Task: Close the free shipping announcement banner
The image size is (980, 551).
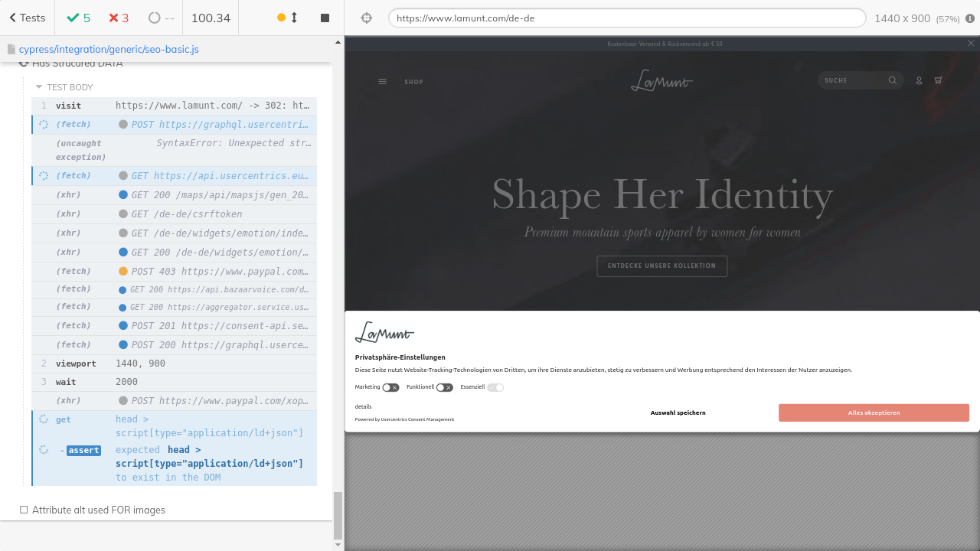Action: click(971, 44)
